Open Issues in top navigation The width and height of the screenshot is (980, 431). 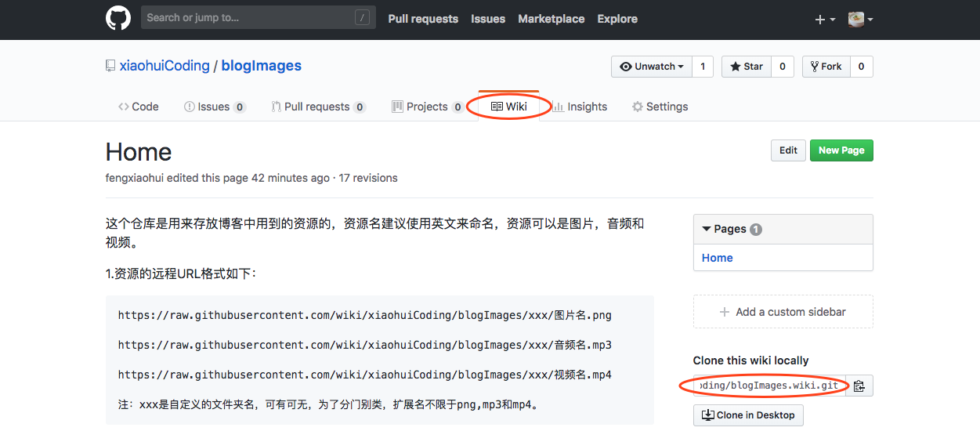click(488, 19)
